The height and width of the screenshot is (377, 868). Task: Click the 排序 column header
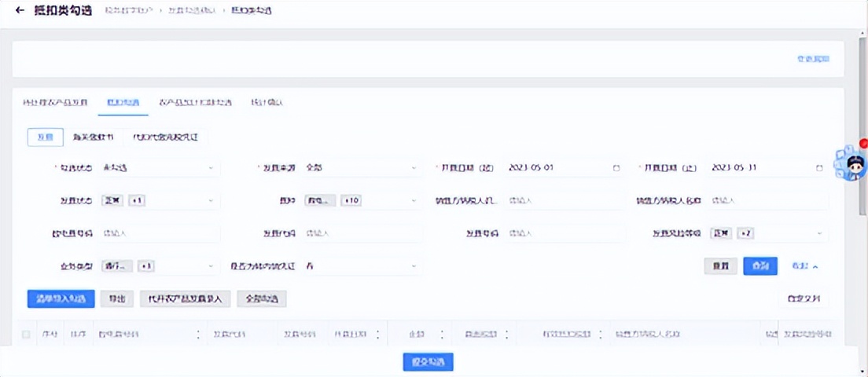pos(79,335)
